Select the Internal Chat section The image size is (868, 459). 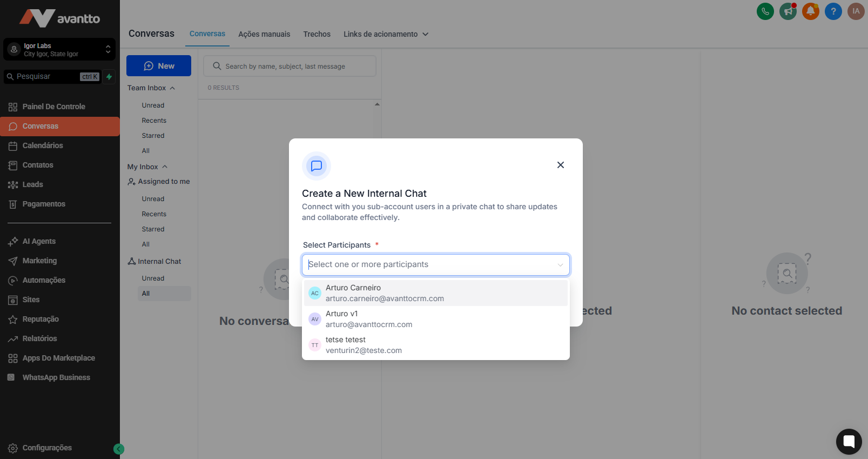coord(154,262)
